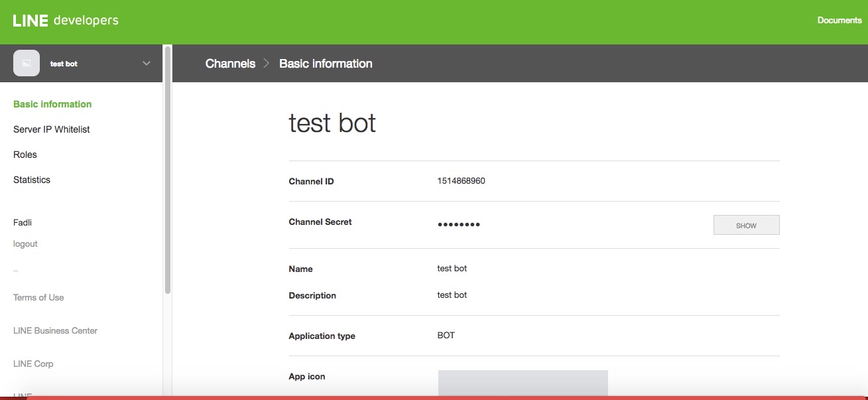Click the test bot channel icon in sidebar
The image size is (868, 400).
(x=27, y=64)
